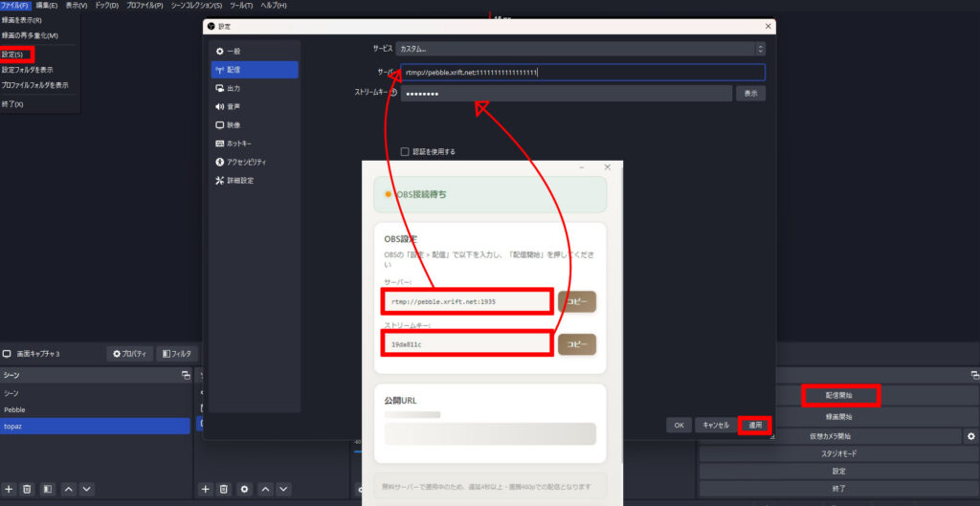Click the 配信開始 button
Image resolution: width=980 pixels, height=506 pixels.
838,394
